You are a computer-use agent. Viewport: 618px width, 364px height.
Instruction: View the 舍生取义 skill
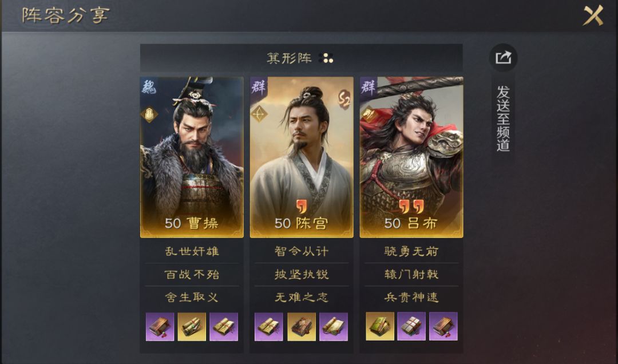click(192, 297)
